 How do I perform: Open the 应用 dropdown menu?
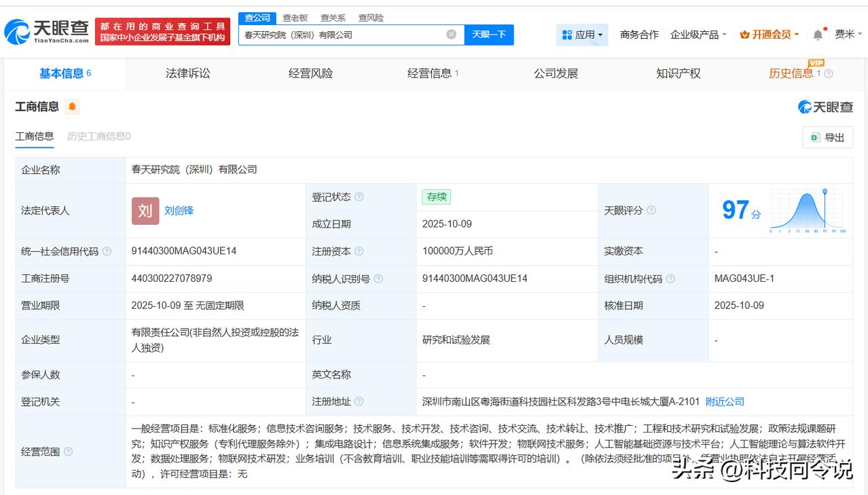582,35
